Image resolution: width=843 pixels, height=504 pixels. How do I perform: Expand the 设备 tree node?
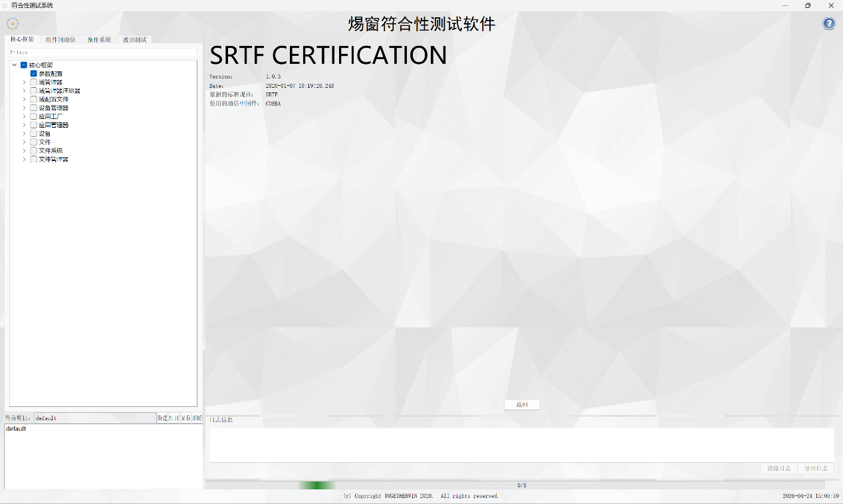click(25, 134)
